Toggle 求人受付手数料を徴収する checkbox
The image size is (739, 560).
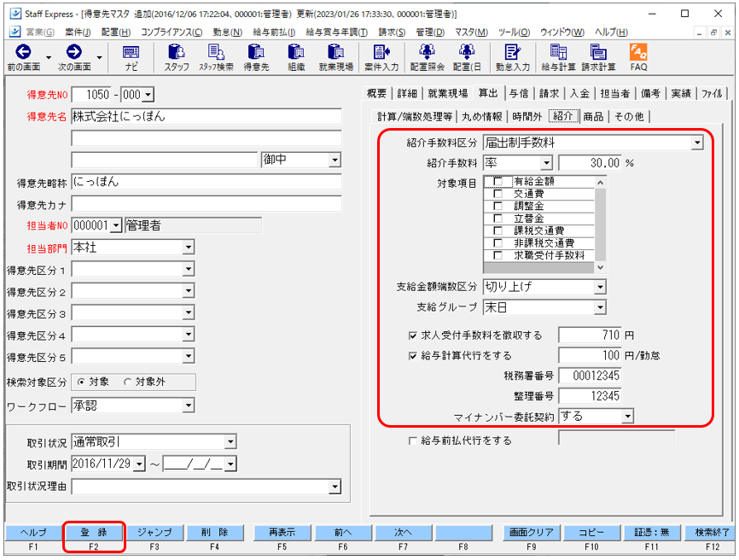click(x=413, y=335)
